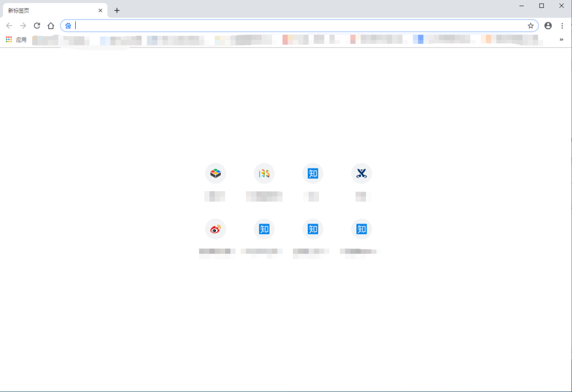572x392 pixels.
Task: Open a new tab with the plus button
Action: pos(117,11)
